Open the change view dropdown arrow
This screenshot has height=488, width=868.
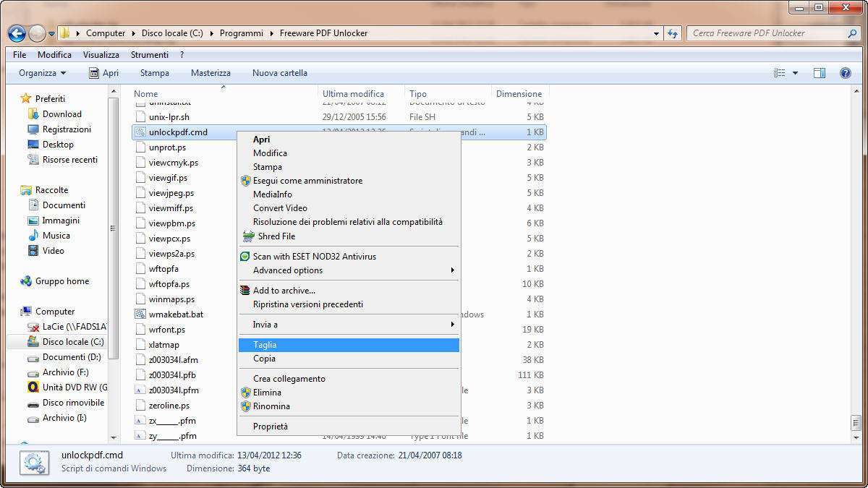click(x=795, y=73)
